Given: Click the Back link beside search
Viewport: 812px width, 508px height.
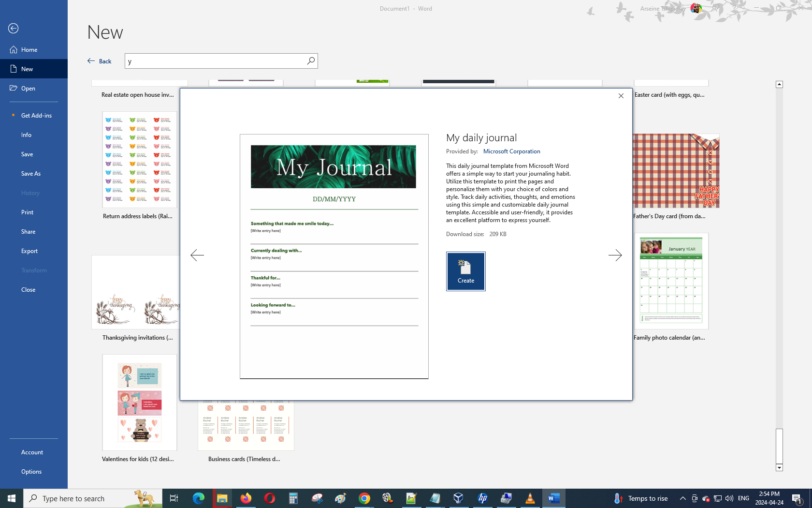Looking at the screenshot, I should (100, 61).
